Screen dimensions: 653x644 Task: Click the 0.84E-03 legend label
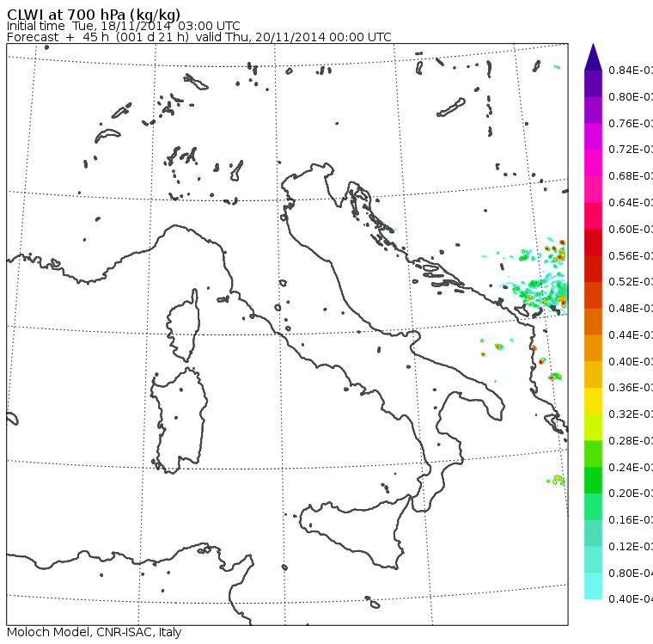pos(631,70)
